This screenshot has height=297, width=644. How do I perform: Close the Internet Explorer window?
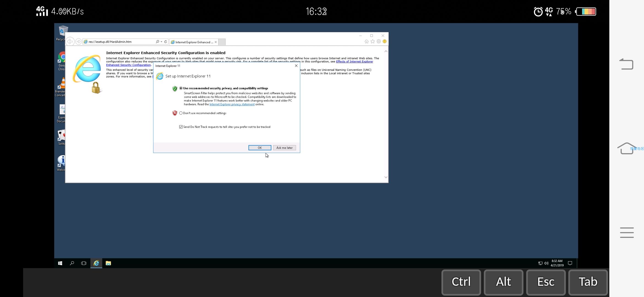click(x=383, y=36)
